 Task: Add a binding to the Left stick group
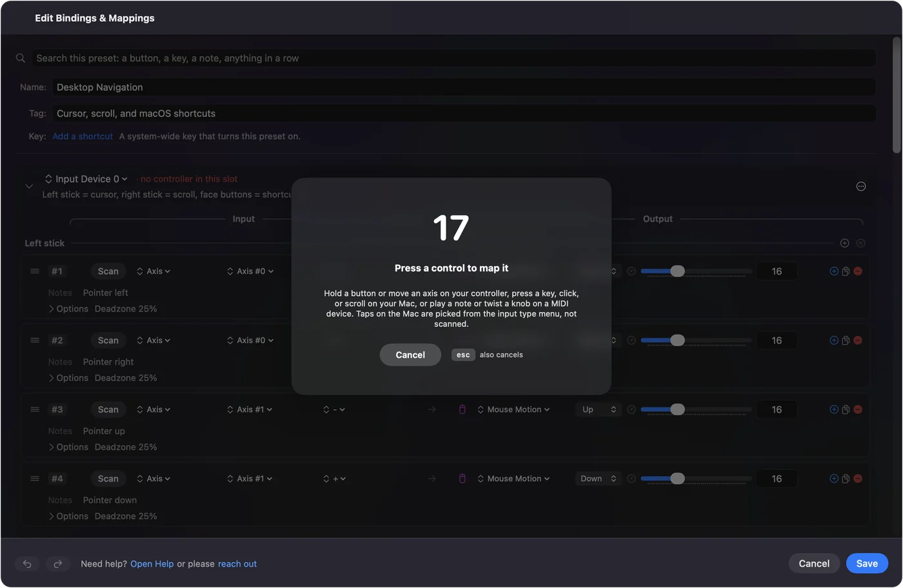click(x=845, y=243)
